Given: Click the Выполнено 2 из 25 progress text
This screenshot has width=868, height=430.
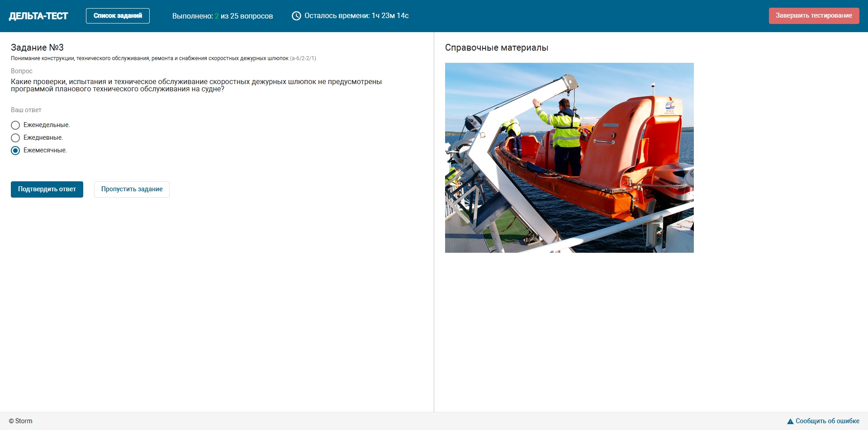Looking at the screenshot, I should (222, 16).
